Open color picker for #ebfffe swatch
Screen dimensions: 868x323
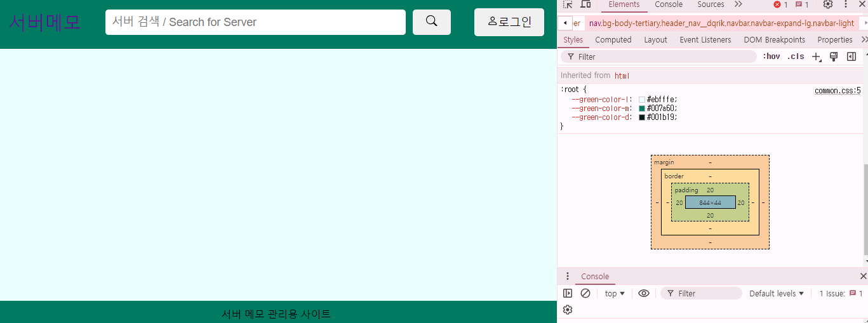642,100
